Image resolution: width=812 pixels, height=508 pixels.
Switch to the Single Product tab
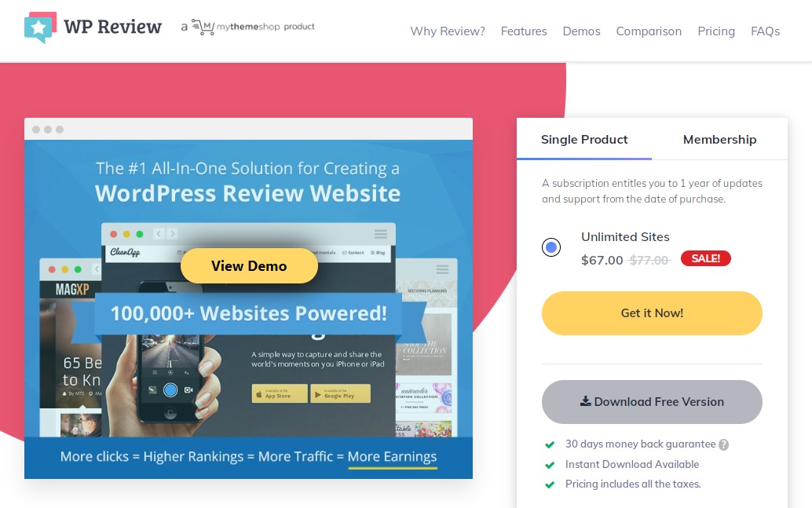click(x=584, y=139)
